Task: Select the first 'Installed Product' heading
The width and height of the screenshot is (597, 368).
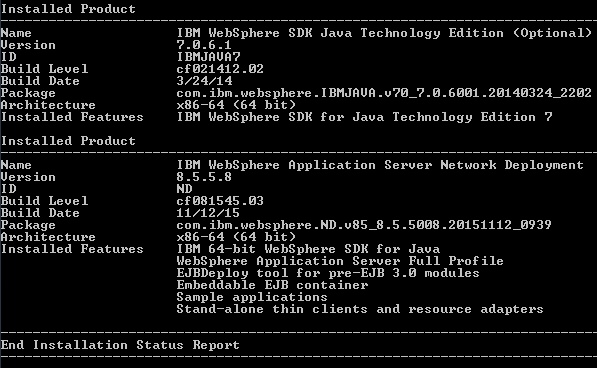Action: (x=68, y=9)
